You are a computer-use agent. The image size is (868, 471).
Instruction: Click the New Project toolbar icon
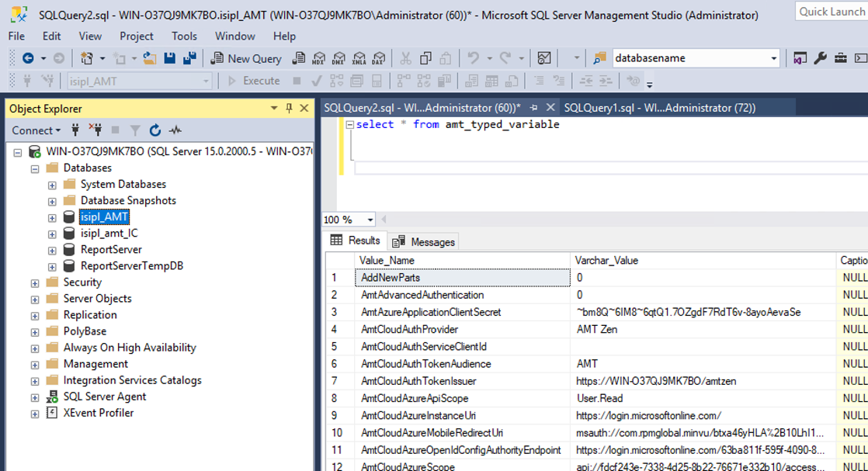(87, 58)
